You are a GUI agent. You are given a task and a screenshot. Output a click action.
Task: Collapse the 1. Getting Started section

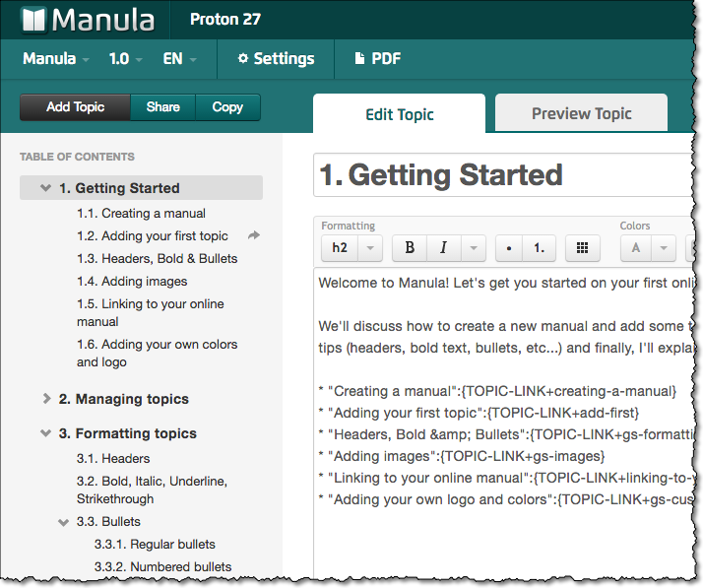point(45,188)
